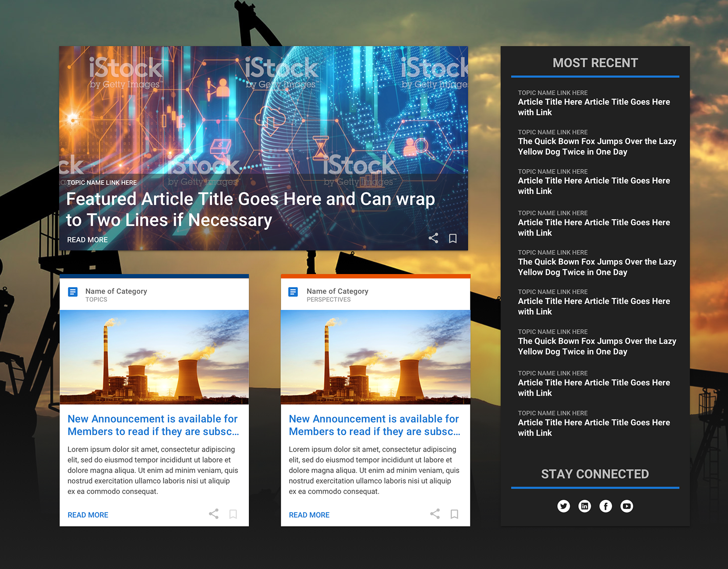The width and height of the screenshot is (728, 569).
Task: Click Lorem ipsum text in Perspectives card
Action: [374, 471]
